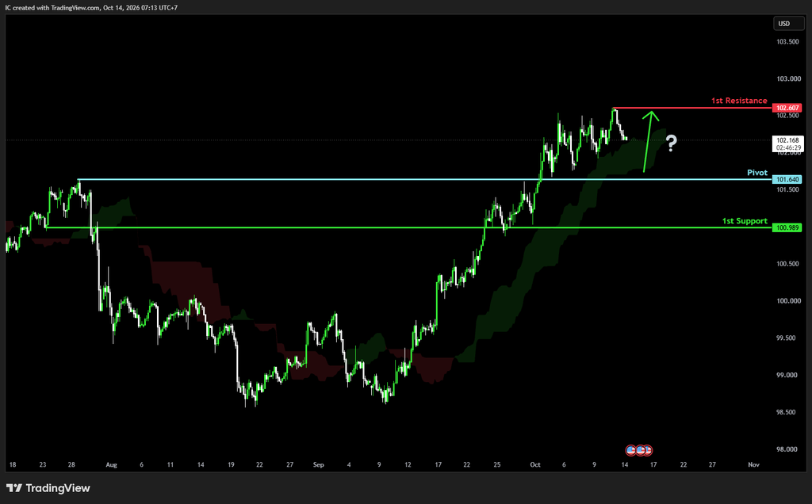Image resolution: width=812 pixels, height=504 pixels.
Task: Select the 102.168 current price tag
Action: pyautogui.click(x=787, y=140)
